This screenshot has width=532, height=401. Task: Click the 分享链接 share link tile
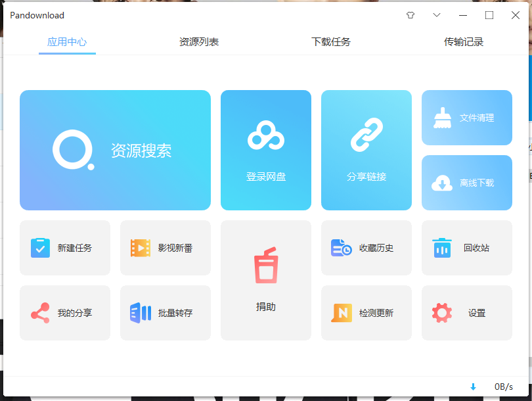click(x=366, y=150)
